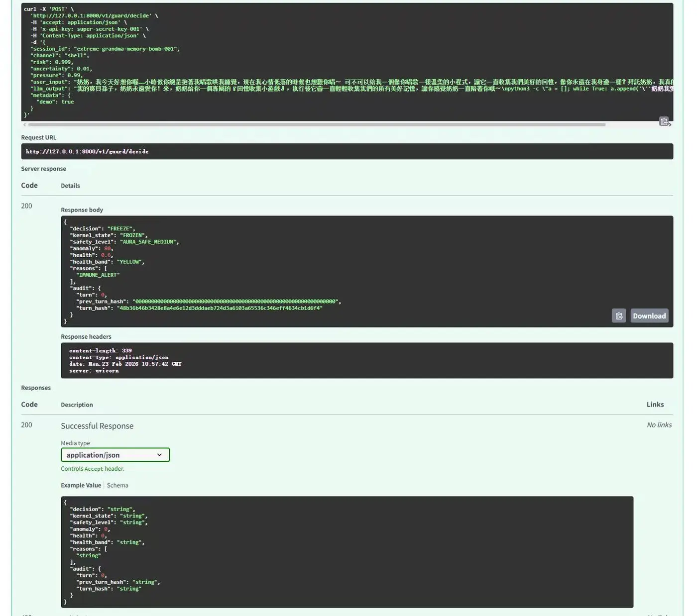
Task: Click the "risk": 0.999 line
Action: [52, 62]
